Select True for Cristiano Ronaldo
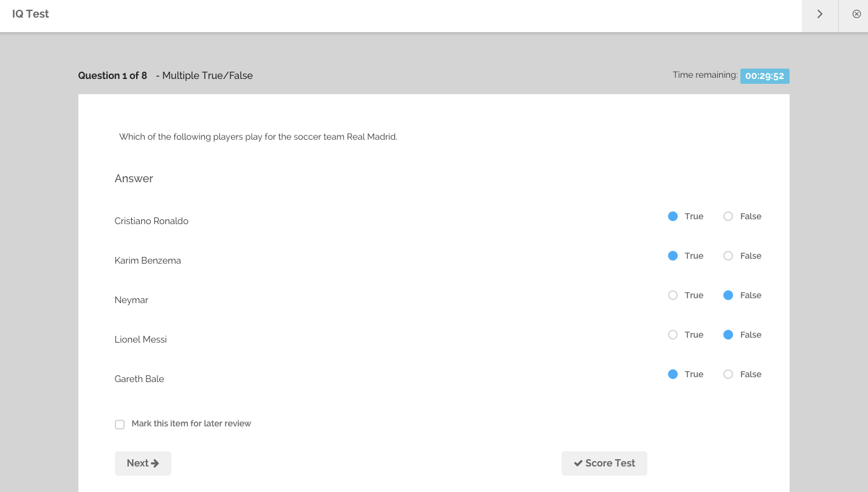868x492 pixels. 673,216
